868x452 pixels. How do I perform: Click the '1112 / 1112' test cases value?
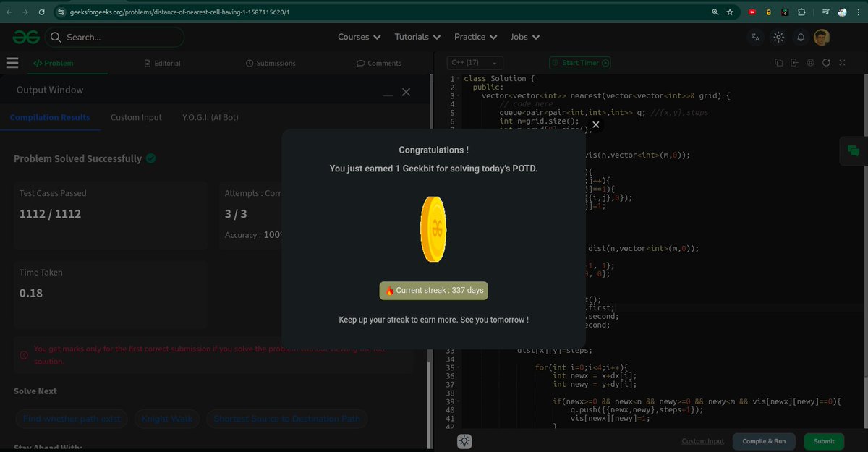click(x=50, y=214)
